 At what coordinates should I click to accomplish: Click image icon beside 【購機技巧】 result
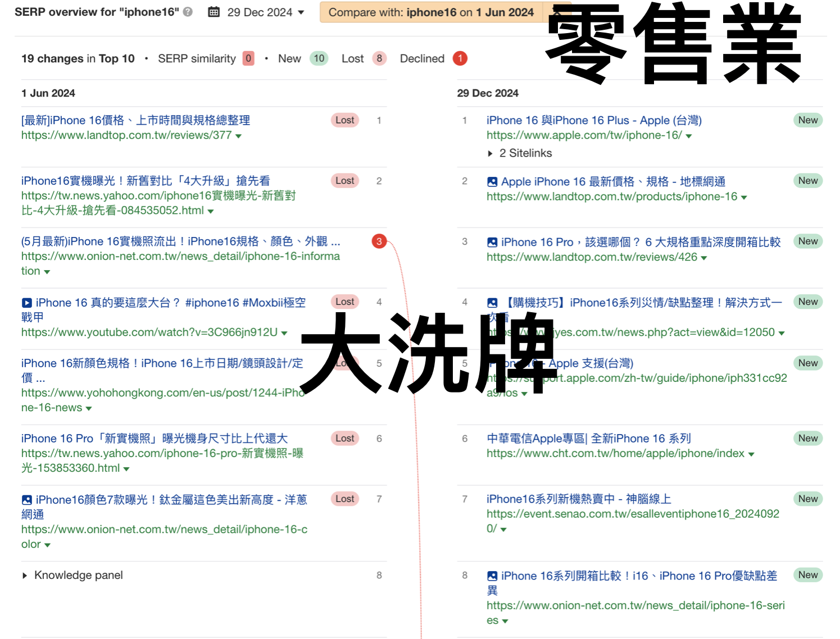[492, 303]
